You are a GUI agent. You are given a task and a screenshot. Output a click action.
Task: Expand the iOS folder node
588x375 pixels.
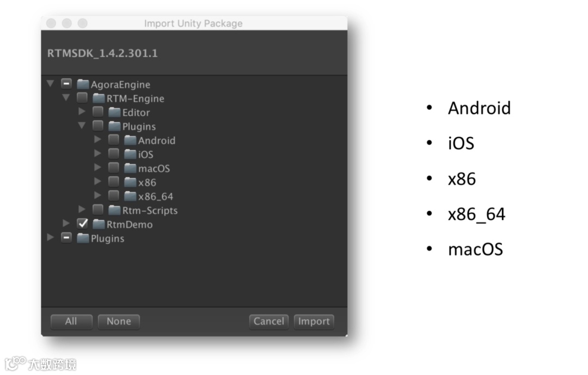(x=97, y=153)
